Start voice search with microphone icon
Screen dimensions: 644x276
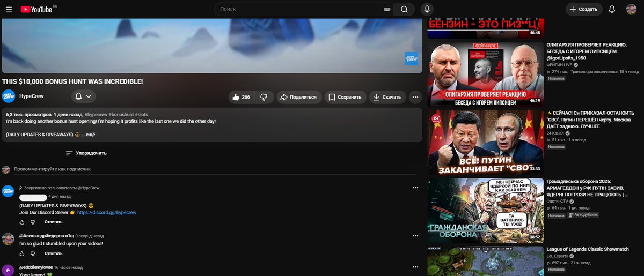427,9
